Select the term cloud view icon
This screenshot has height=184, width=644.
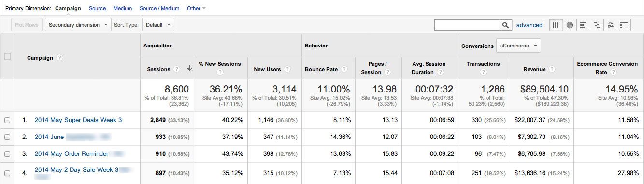click(x=611, y=25)
